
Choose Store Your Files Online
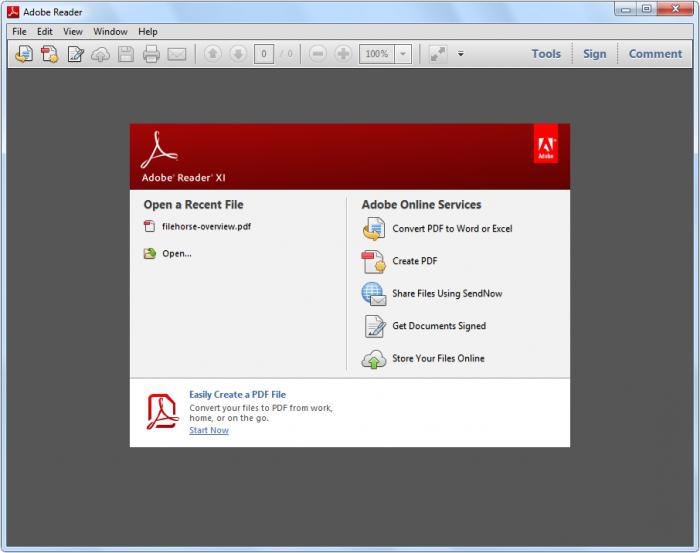[438, 358]
